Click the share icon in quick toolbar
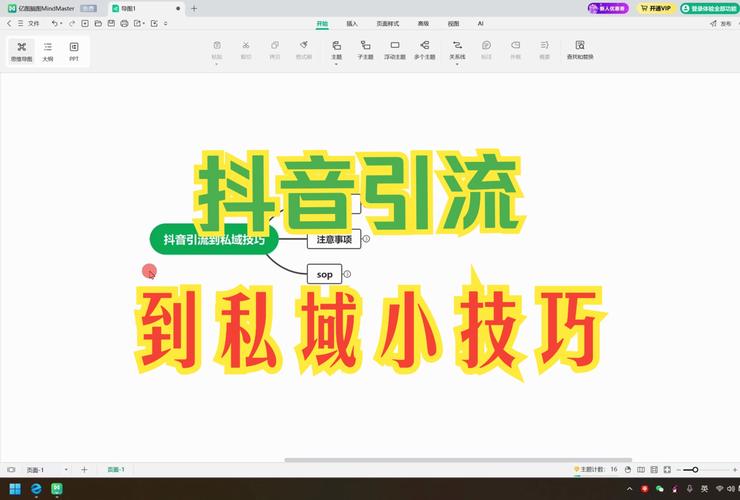740x500 pixels. [x=154, y=23]
